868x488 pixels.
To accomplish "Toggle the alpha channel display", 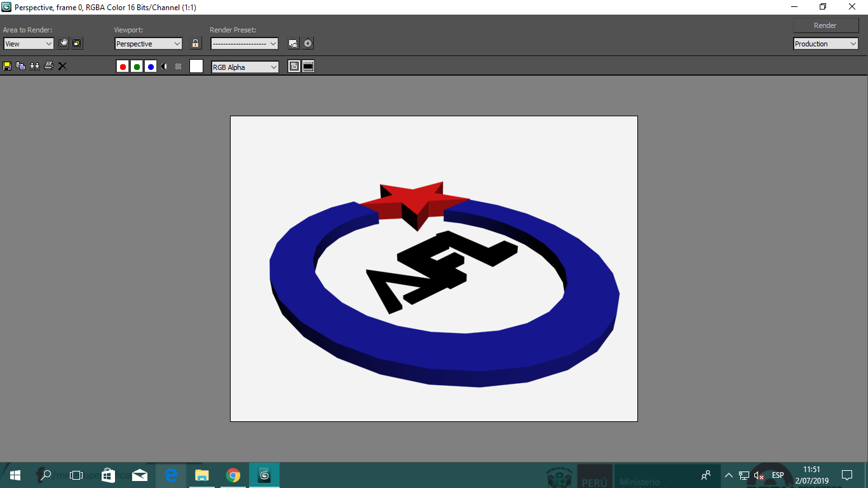I will [x=165, y=67].
